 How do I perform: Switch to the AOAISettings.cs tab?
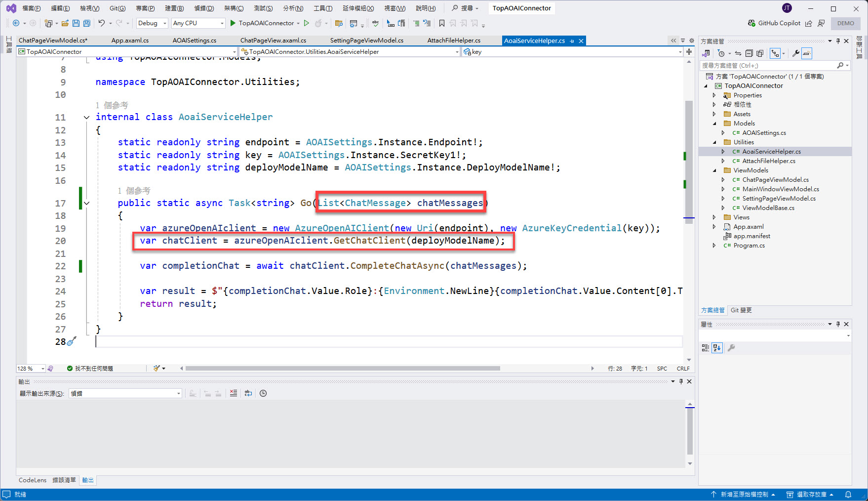click(195, 41)
